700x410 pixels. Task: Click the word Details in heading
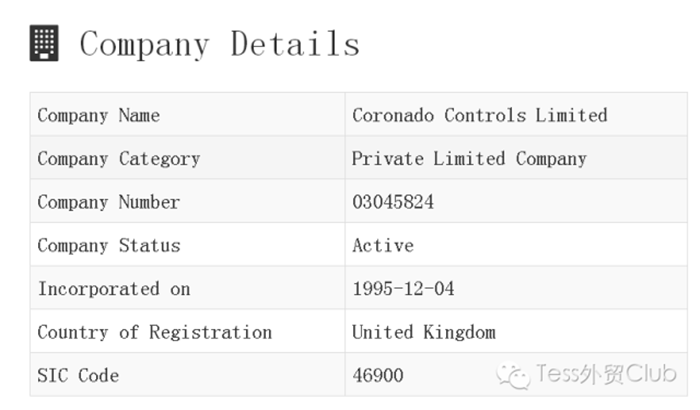[x=295, y=44]
